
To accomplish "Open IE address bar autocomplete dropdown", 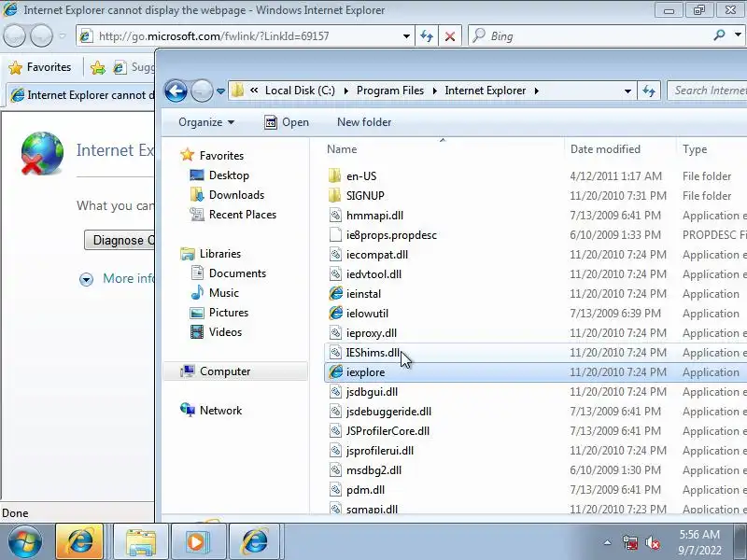I will click(x=406, y=36).
